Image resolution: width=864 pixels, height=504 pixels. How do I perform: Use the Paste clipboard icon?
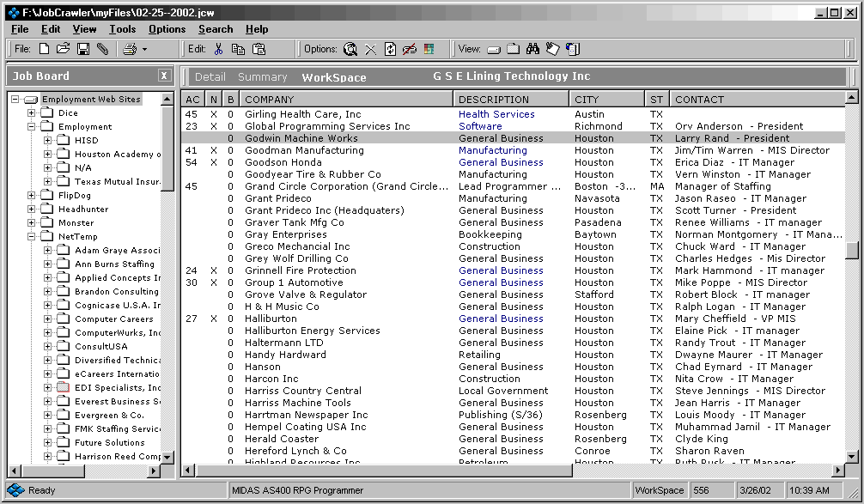260,49
